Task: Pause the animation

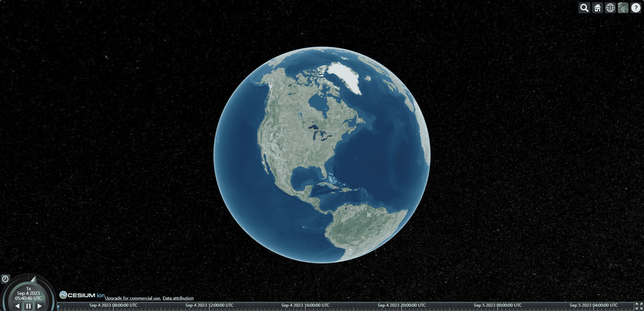Action: pos(29,306)
